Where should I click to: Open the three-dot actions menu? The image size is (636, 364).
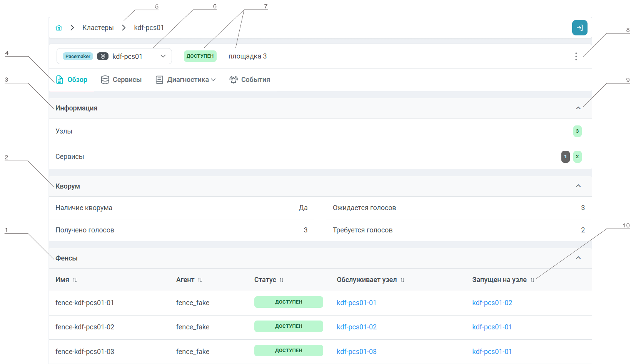576,57
